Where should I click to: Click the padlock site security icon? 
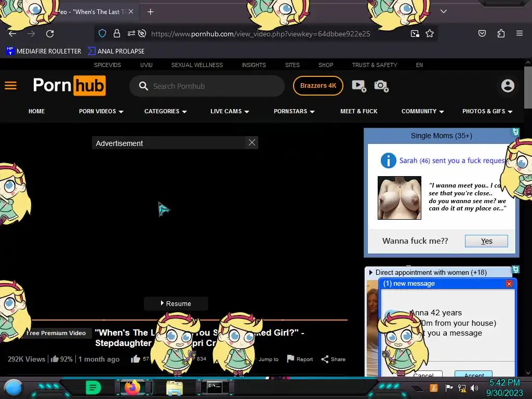tap(117, 33)
